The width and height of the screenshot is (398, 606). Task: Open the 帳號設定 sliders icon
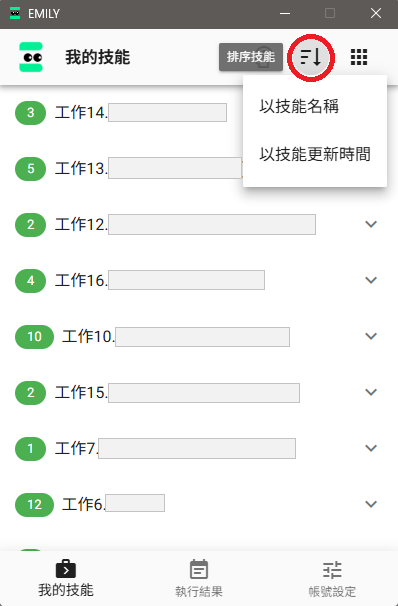coord(332,570)
